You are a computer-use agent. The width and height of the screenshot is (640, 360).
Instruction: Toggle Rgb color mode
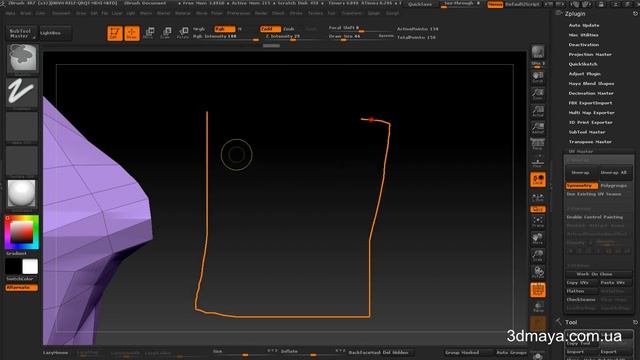click(224, 29)
